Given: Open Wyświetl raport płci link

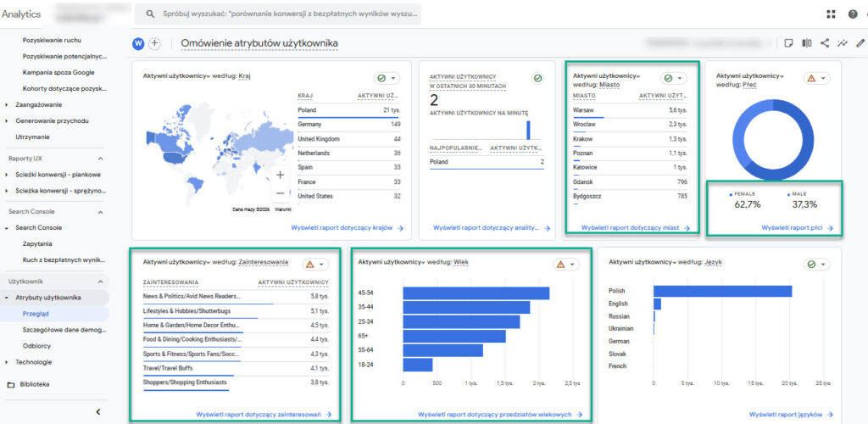Looking at the screenshot, I should [x=797, y=228].
